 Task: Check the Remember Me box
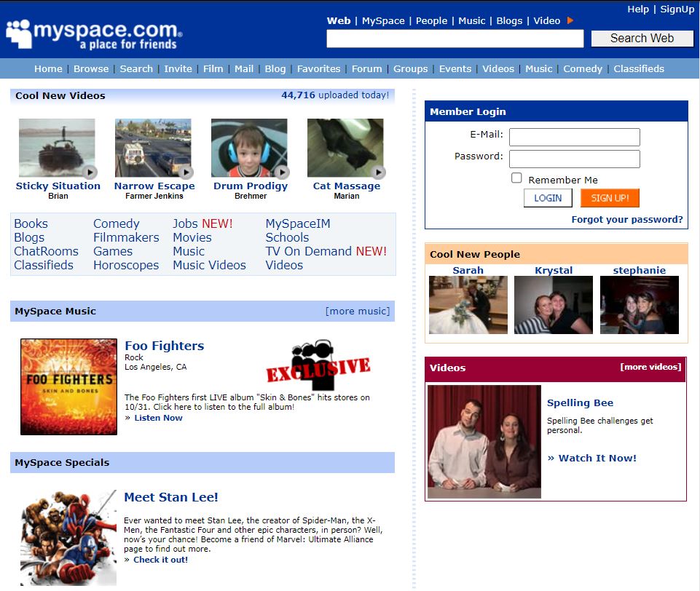point(516,177)
